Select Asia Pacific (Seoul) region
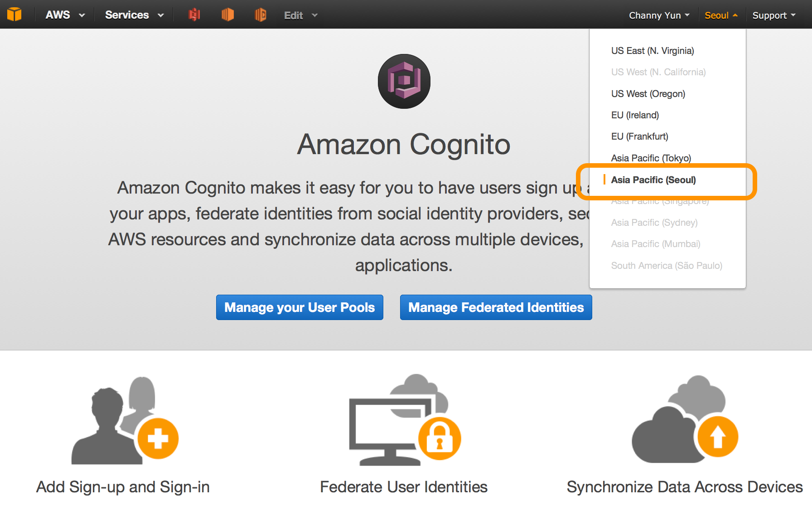The image size is (812, 505). tap(653, 180)
